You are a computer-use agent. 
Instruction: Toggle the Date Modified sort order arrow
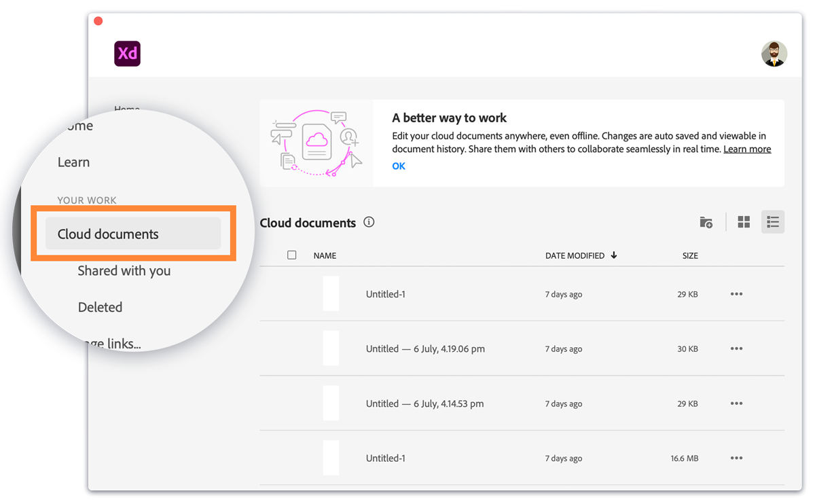click(x=614, y=255)
